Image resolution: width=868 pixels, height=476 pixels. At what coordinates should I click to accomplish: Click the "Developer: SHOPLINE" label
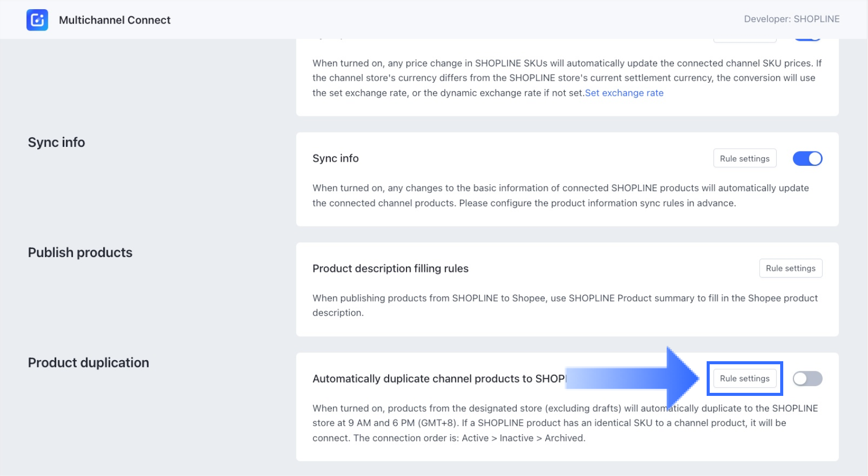pos(791,19)
